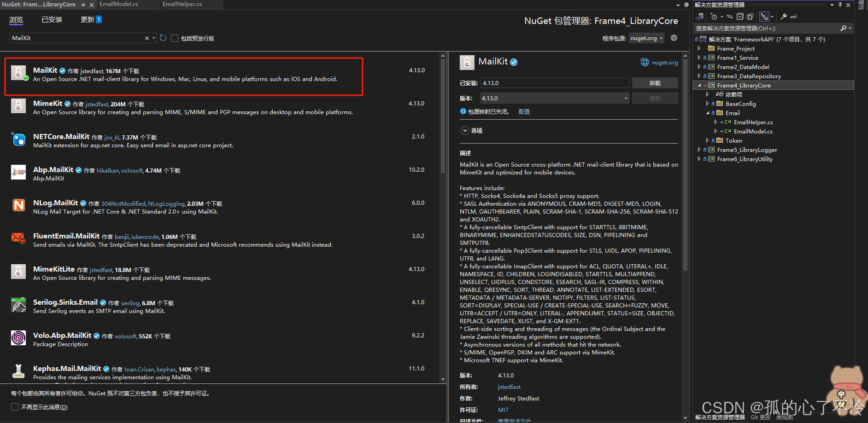The height and width of the screenshot is (423, 868).
Task: Click the show all files icon
Action: pyautogui.click(x=750, y=17)
